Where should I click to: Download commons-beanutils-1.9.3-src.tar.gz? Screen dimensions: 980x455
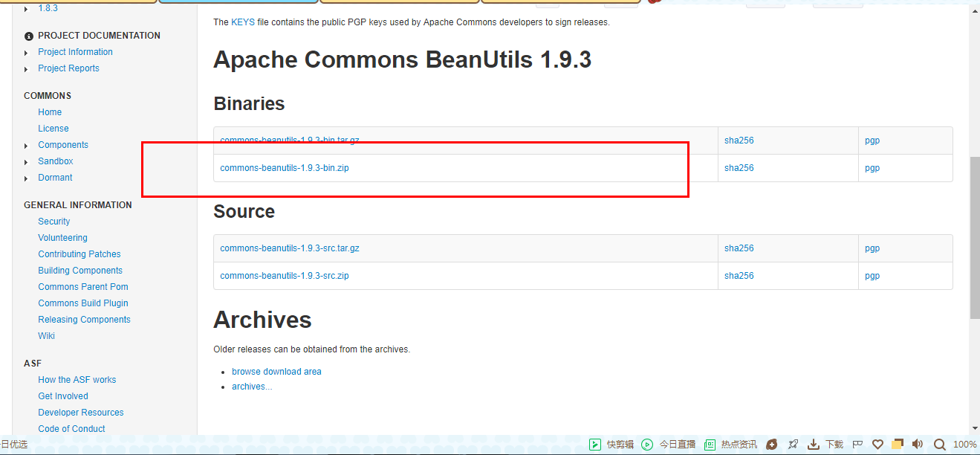[290, 248]
